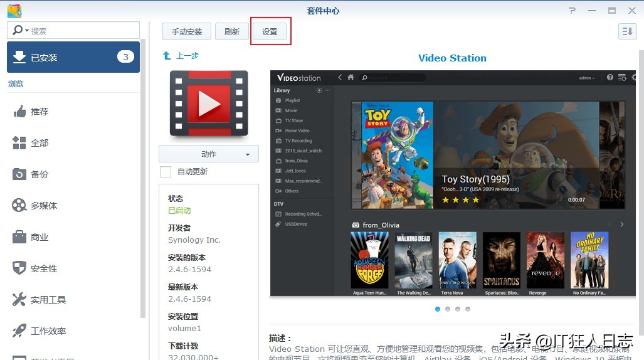Focus the 搜索 search input field
The height and width of the screenshot is (360, 644).
pyautogui.click(x=73, y=30)
